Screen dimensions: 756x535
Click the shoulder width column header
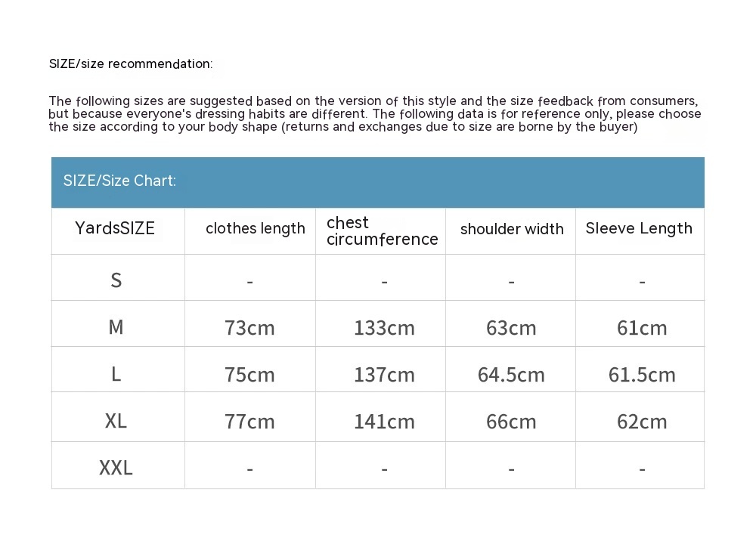[512, 229]
